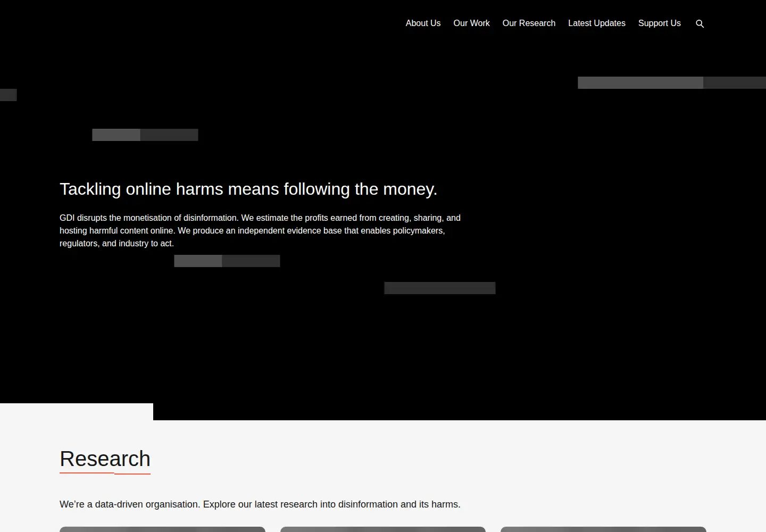Image resolution: width=766 pixels, height=532 pixels.
Task: Click the 'We're a data-driven organisation' sentence
Action: 260,504
